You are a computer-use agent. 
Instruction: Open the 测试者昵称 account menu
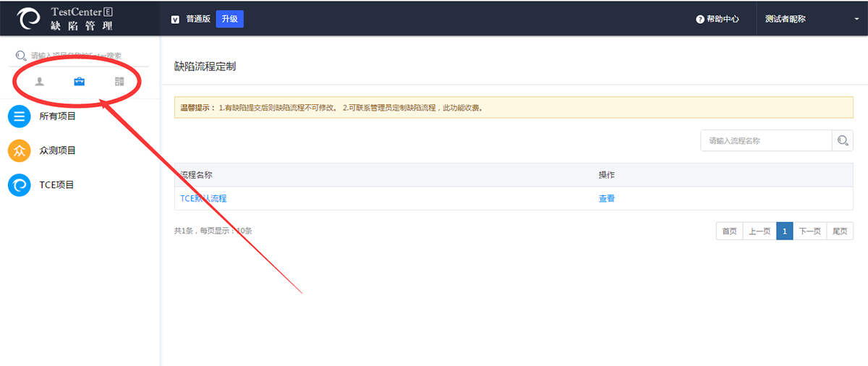point(786,20)
